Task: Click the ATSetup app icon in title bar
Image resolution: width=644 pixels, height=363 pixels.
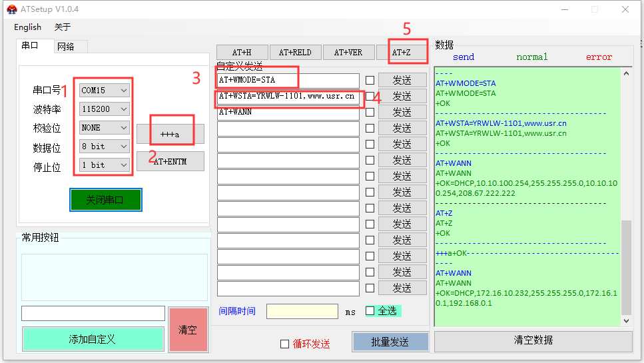Action: 11,9
